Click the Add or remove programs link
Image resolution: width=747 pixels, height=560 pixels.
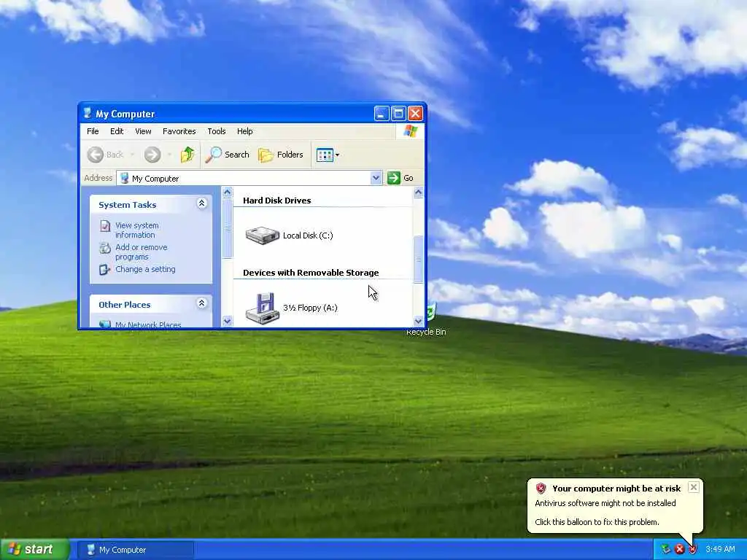[141, 252]
